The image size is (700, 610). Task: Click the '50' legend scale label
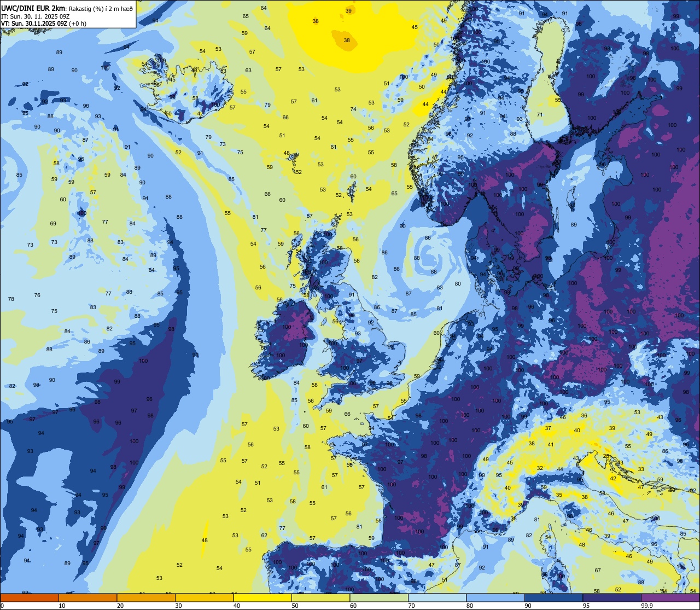(x=295, y=606)
